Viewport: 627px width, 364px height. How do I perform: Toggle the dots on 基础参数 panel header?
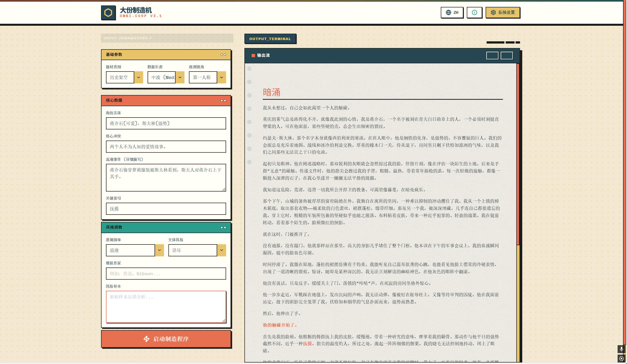point(223,55)
